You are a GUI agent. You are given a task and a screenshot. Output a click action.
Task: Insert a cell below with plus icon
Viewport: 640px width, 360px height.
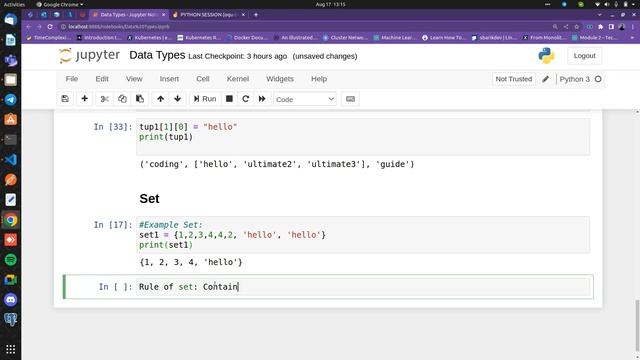tap(84, 99)
